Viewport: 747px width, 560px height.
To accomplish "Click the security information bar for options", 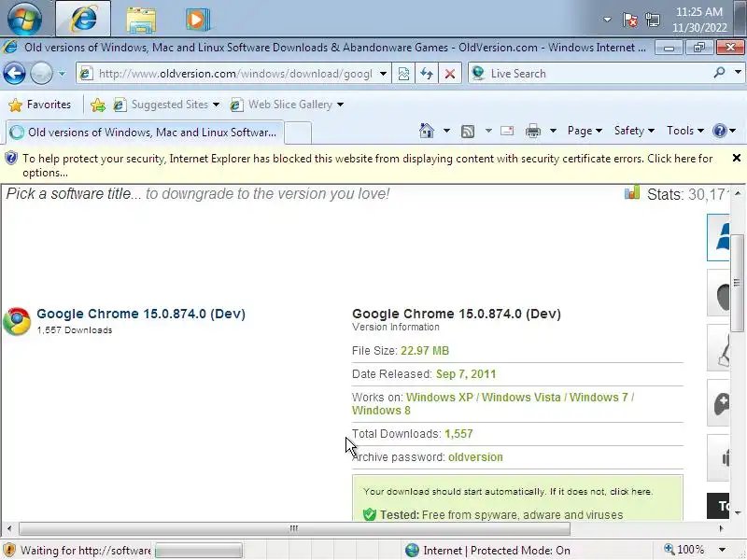I will click(367, 165).
